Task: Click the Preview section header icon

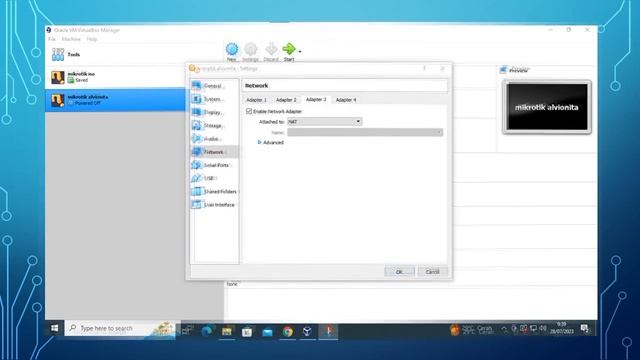Action: click(503, 70)
